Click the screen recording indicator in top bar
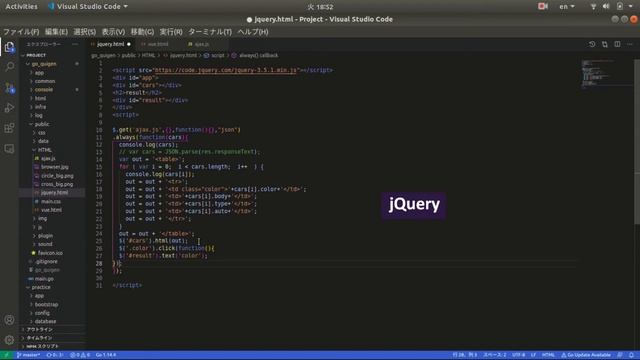The width and height of the screenshot is (640, 360). pos(543,7)
